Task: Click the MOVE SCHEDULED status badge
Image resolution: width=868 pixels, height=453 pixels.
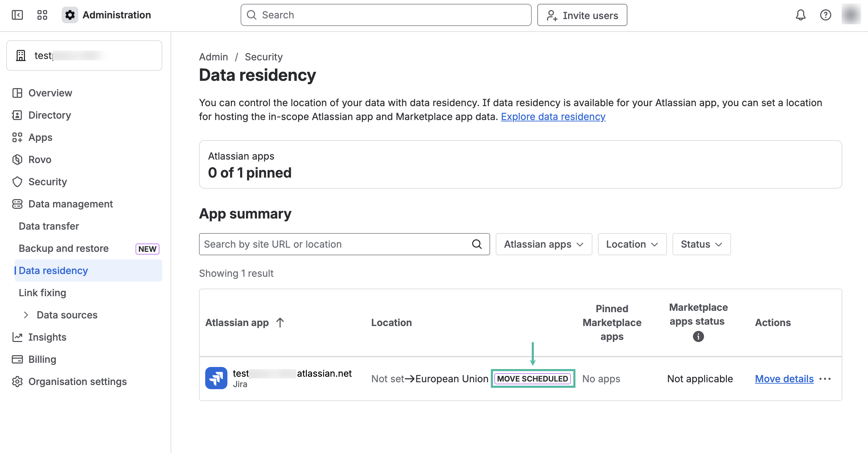Action: tap(533, 379)
